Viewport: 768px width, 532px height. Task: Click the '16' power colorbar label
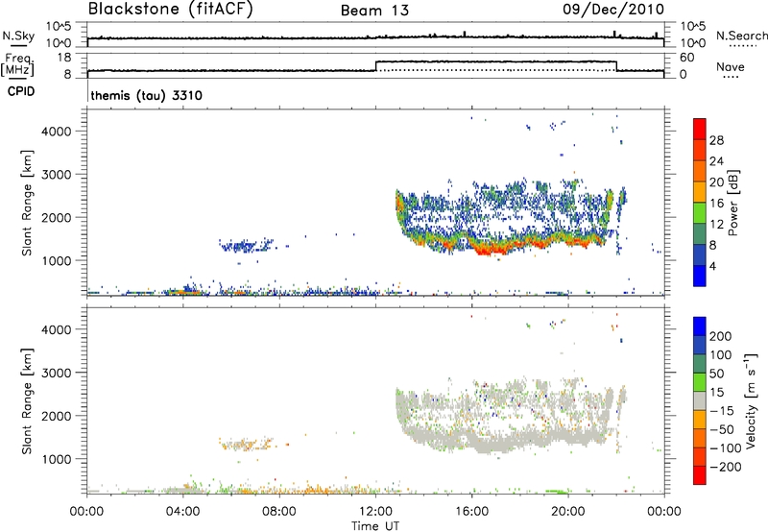pyautogui.click(x=716, y=204)
